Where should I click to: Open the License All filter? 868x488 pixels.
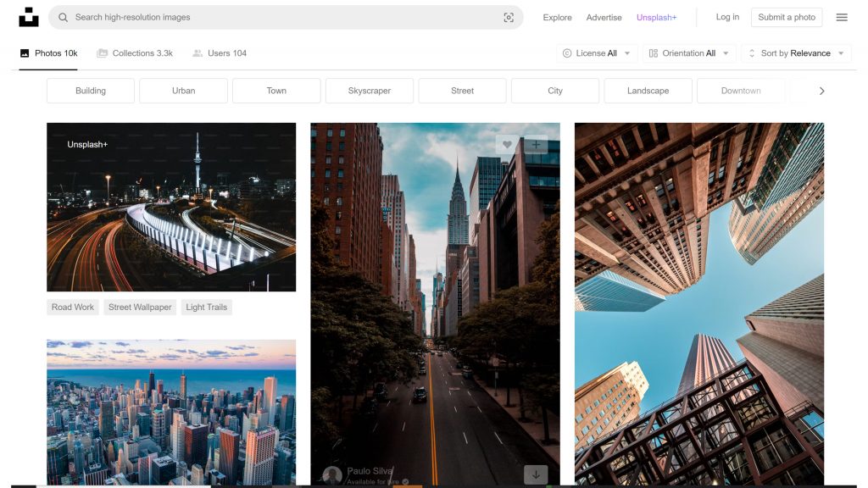coord(596,53)
